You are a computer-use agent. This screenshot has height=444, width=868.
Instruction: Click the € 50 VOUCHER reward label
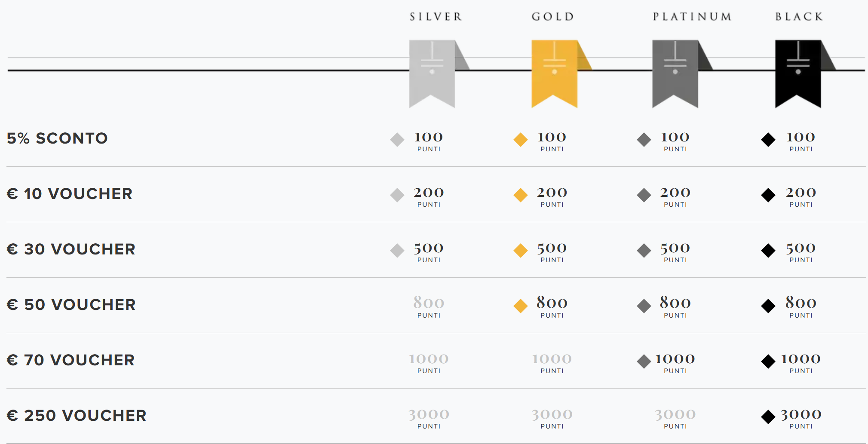(x=71, y=305)
